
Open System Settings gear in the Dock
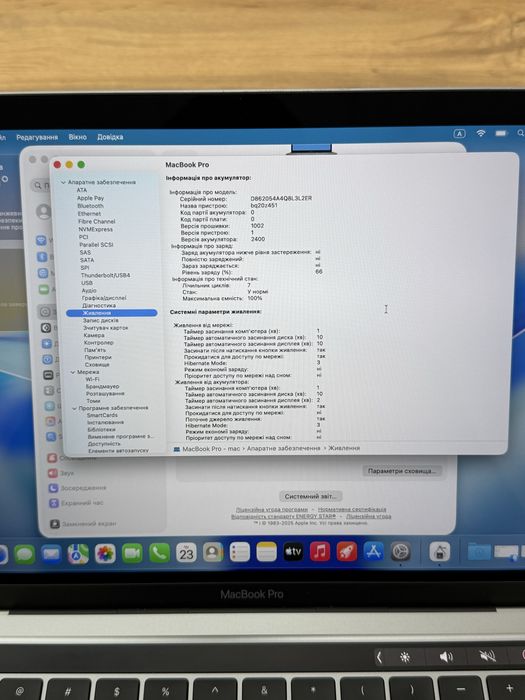(401, 552)
